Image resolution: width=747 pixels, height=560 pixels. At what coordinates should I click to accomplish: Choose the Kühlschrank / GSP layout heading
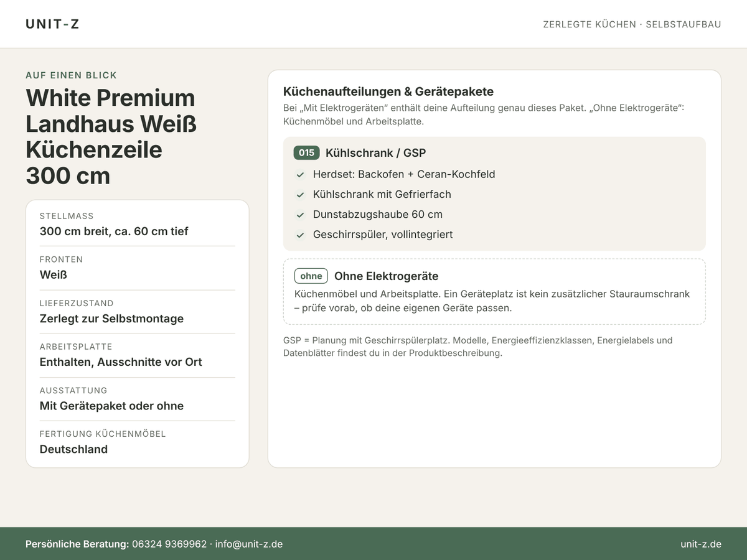[x=375, y=153]
